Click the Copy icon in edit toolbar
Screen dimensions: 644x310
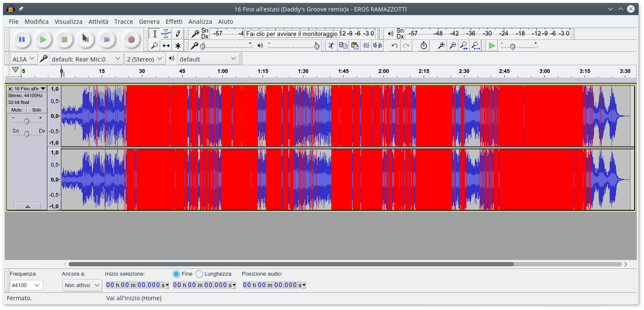[343, 45]
